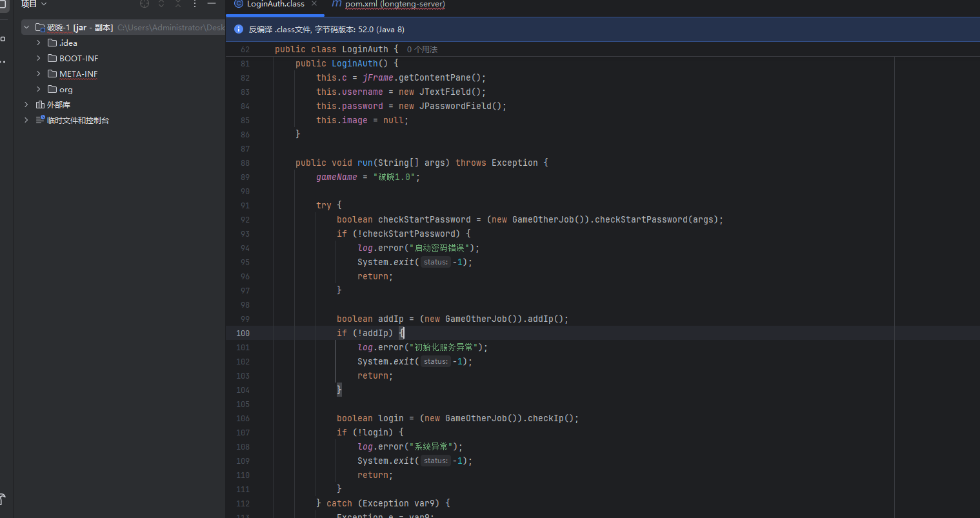This screenshot has height=518, width=980.
Task: Click the "启动密码错误" log string
Action: pyautogui.click(x=440, y=248)
